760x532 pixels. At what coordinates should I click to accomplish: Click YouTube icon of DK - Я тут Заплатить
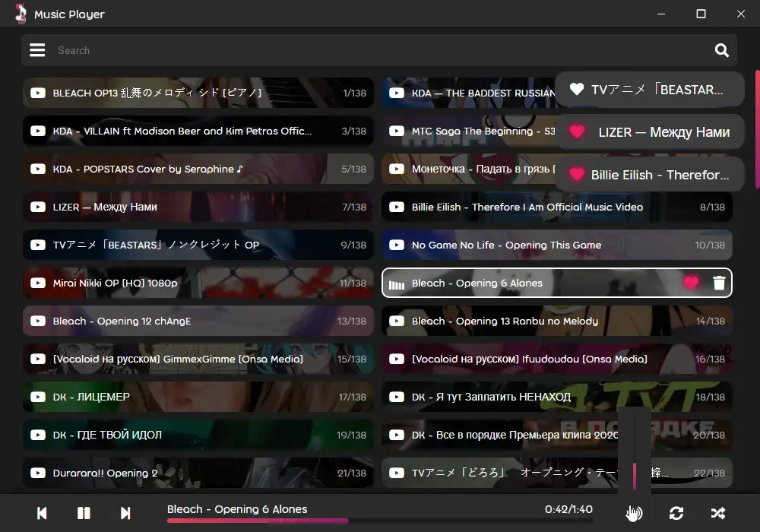[x=397, y=397]
